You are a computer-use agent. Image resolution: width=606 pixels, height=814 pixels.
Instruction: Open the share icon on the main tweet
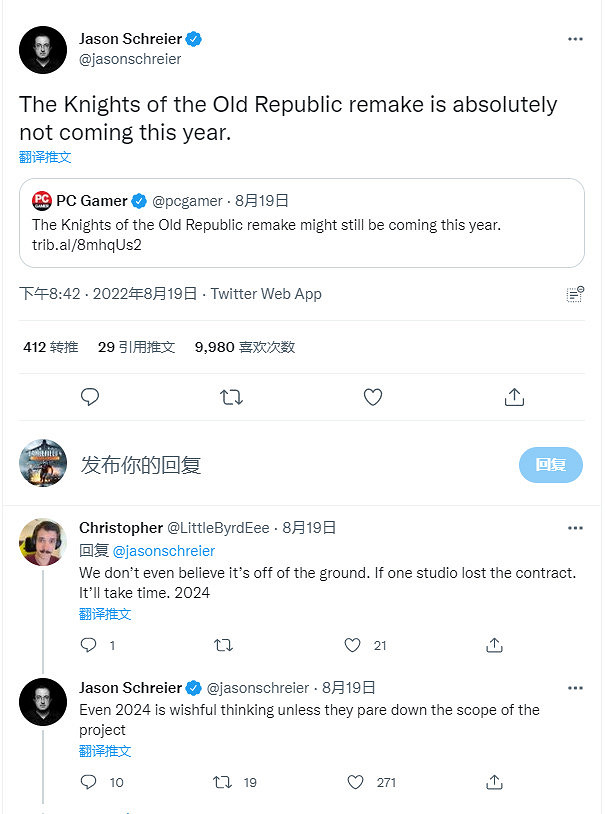(514, 397)
